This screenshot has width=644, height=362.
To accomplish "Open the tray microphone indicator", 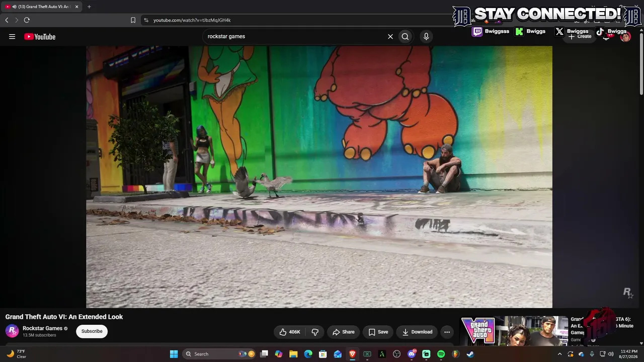I will click(592, 354).
